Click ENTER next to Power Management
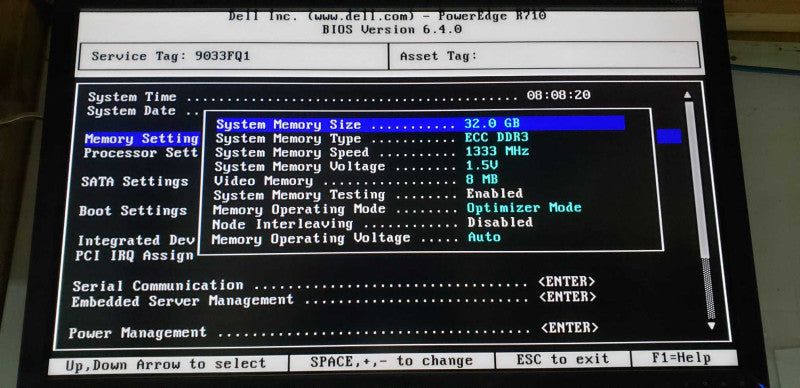The image size is (800, 388). tap(570, 327)
